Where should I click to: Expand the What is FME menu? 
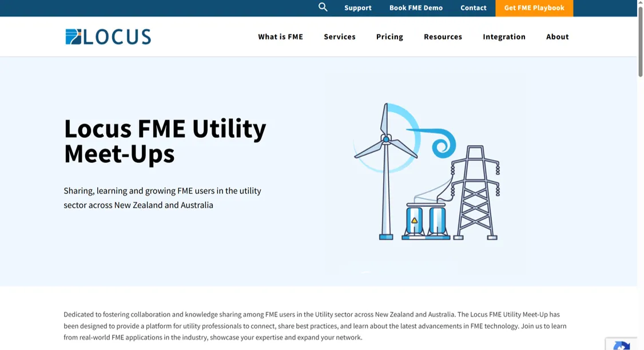[280, 37]
